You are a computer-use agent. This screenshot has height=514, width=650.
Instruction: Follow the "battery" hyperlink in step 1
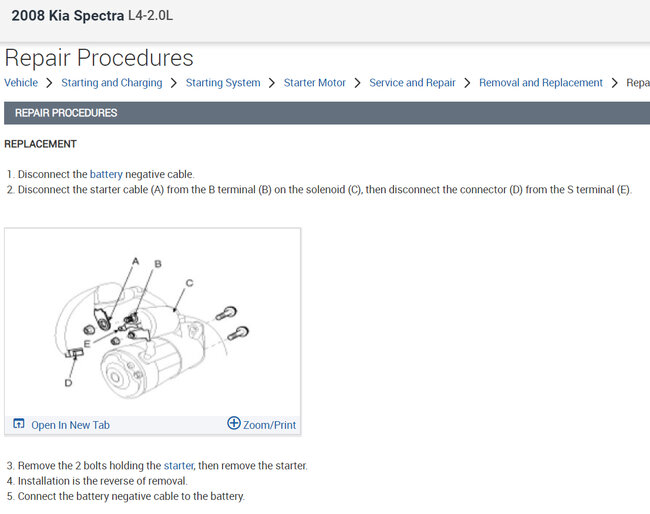click(x=106, y=174)
